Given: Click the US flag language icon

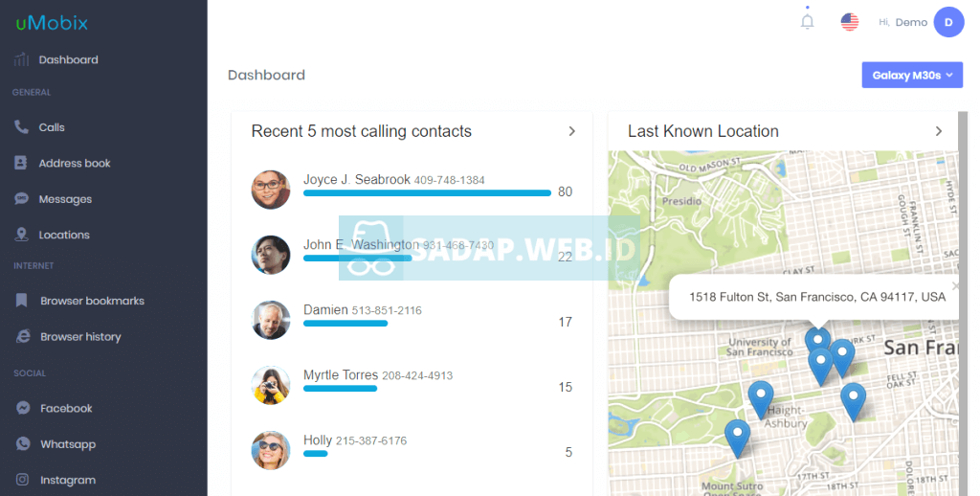Looking at the screenshot, I should (x=850, y=22).
